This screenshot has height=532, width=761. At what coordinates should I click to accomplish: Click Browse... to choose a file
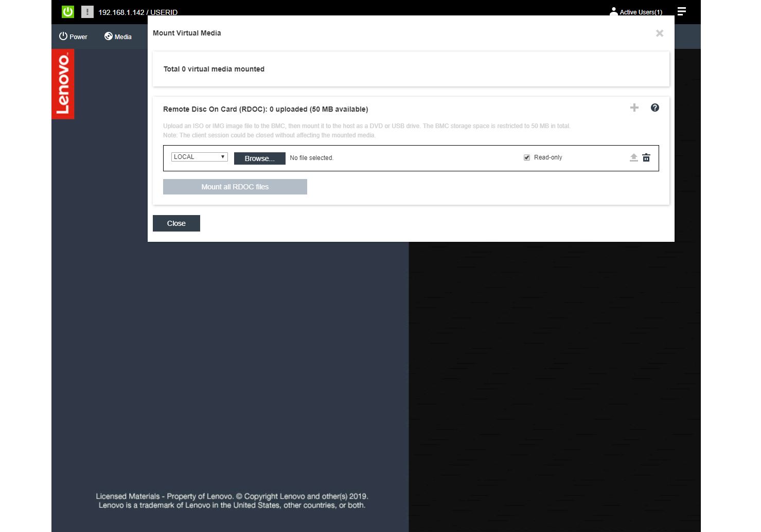tap(260, 158)
